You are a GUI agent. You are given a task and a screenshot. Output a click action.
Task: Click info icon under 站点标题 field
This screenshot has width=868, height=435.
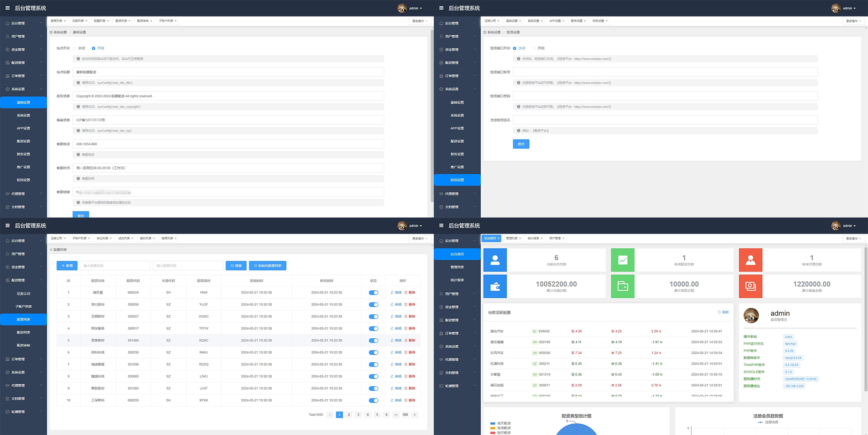click(x=78, y=83)
